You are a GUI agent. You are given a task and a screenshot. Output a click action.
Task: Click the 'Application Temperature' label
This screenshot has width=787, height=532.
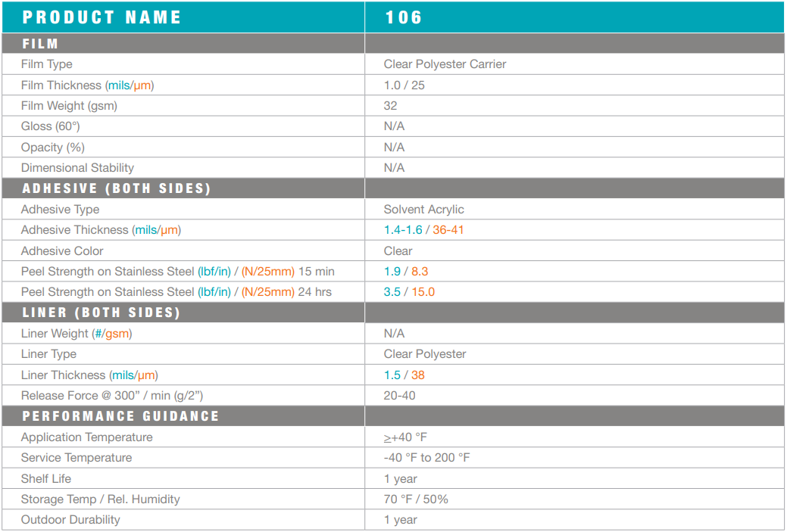pos(87,437)
